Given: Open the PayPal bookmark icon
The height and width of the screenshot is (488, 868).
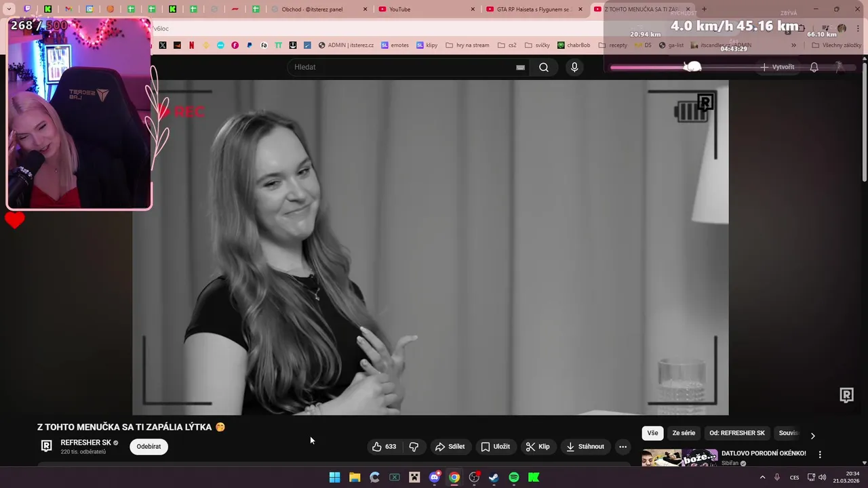Looking at the screenshot, I should tap(250, 45).
